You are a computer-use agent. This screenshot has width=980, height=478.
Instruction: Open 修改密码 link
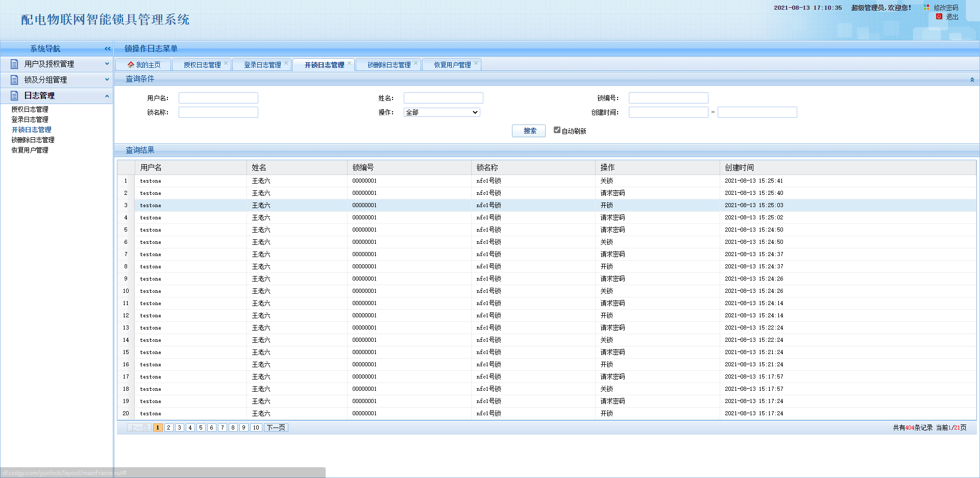click(x=946, y=8)
